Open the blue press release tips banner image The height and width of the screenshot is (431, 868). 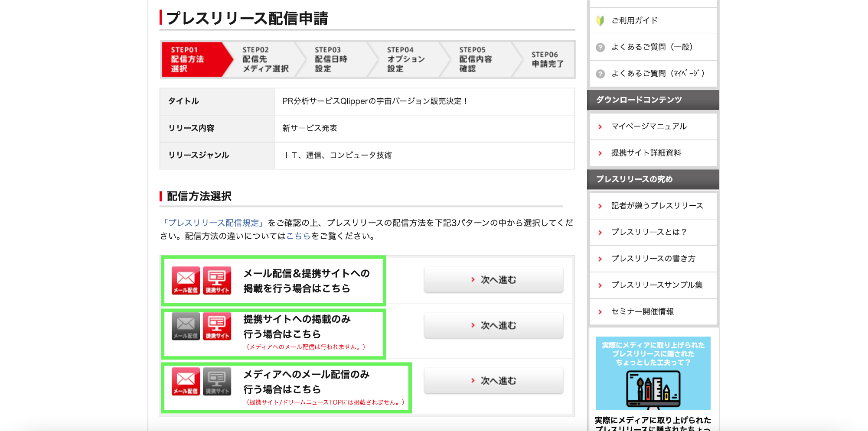pos(653,373)
